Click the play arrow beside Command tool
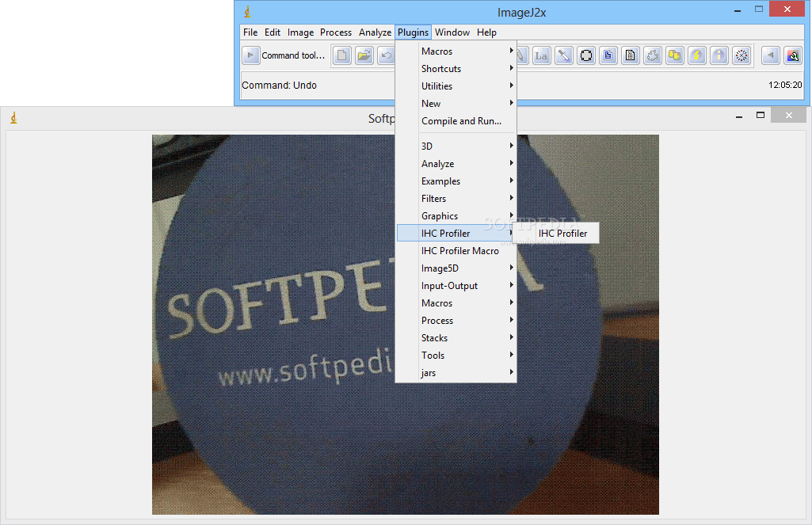Viewport: 812px width, 525px height. pyautogui.click(x=250, y=55)
